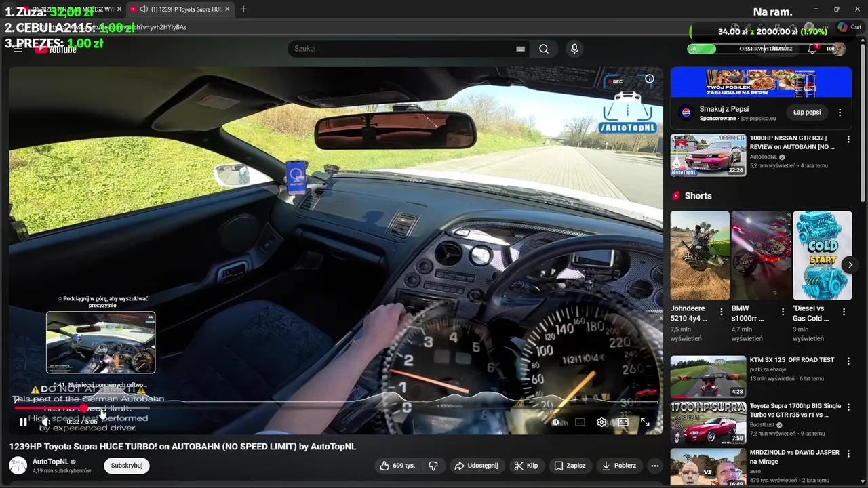Close the 1239HP Toyota Supra tab

coord(227,9)
